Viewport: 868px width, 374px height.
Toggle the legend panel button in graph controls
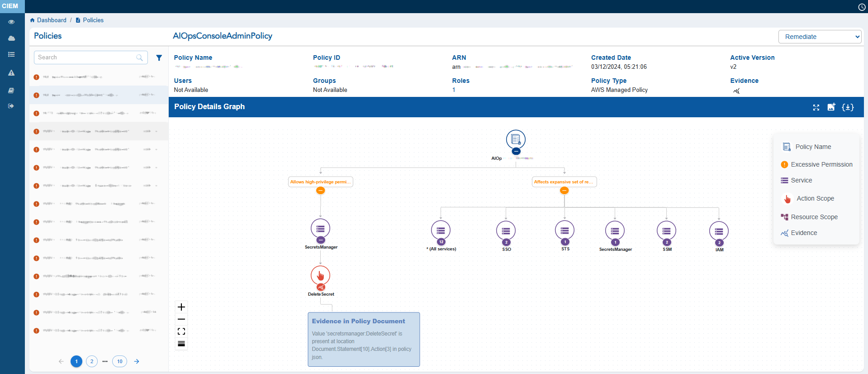181,344
